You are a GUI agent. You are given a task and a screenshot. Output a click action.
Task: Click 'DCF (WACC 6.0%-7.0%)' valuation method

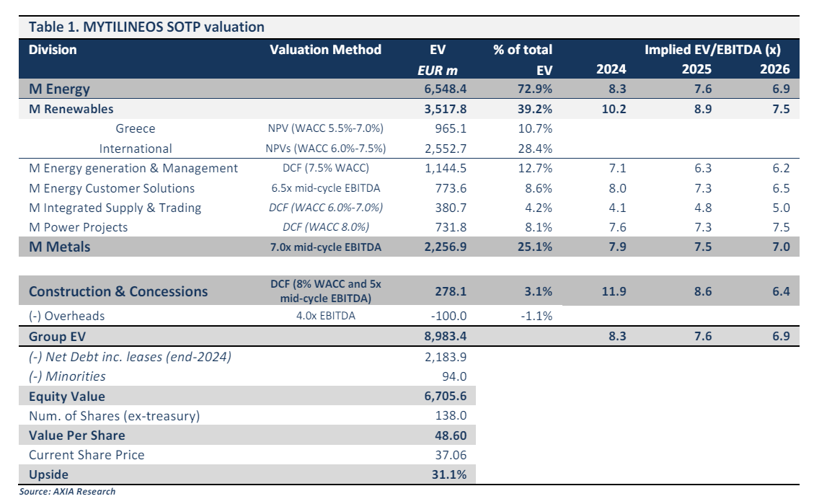click(x=325, y=208)
